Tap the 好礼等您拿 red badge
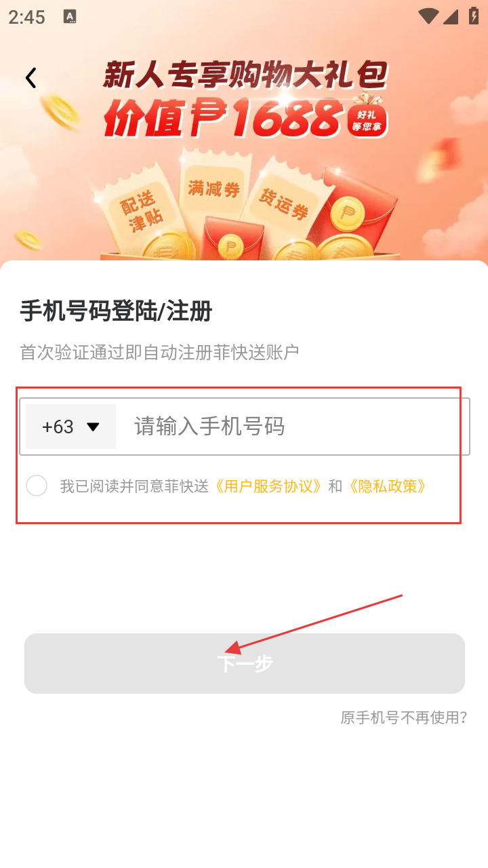Image resolution: width=488 pixels, height=868 pixels. 368,120
